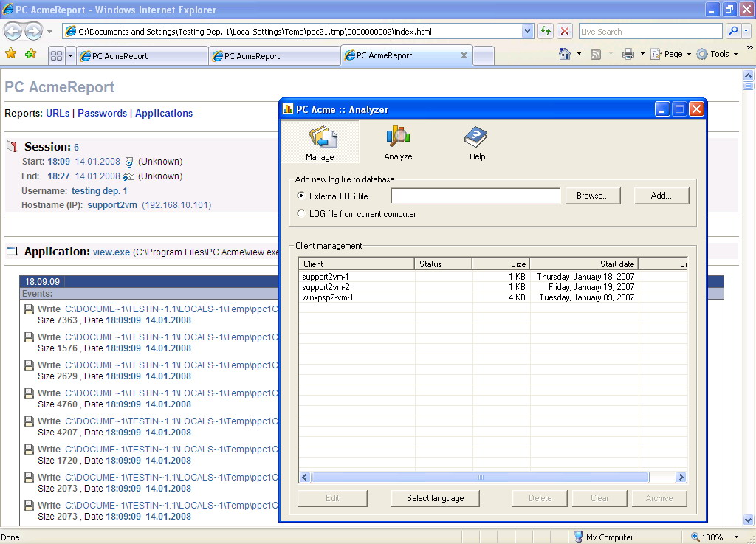The height and width of the screenshot is (544, 756).
Task: Click the Print icon in toolbar
Action: [x=628, y=54]
